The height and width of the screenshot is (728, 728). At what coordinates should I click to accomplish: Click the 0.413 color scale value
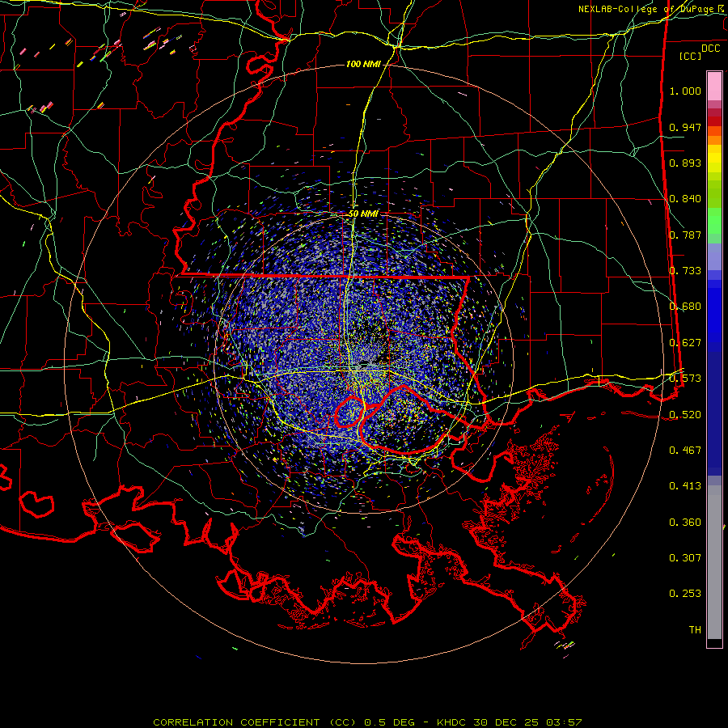(685, 486)
